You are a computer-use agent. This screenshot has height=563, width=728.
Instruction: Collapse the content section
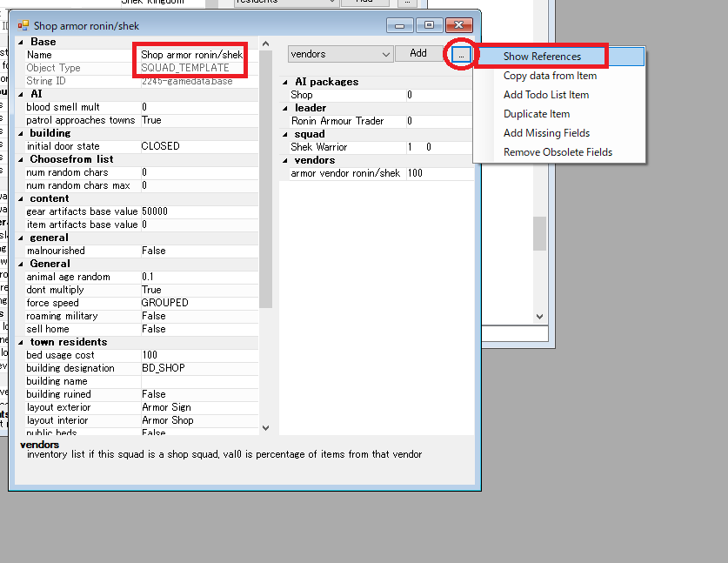[21, 198]
